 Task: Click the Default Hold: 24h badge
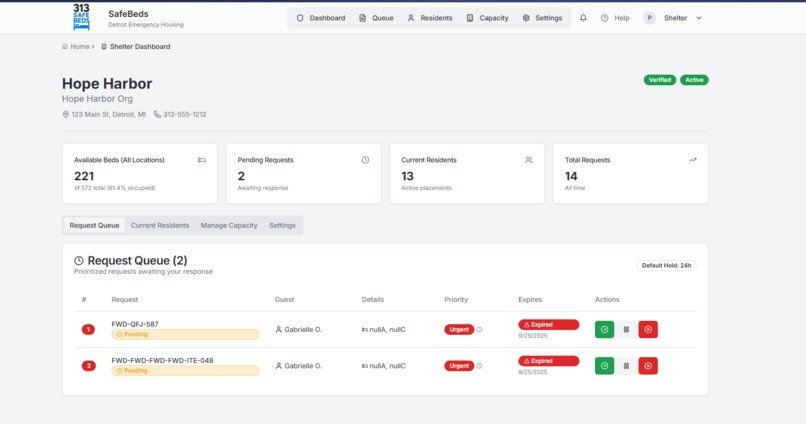[666, 265]
